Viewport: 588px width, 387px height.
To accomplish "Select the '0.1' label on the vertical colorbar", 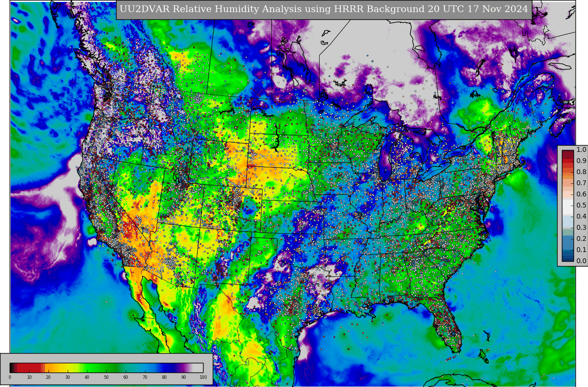I will pos(581,250).
